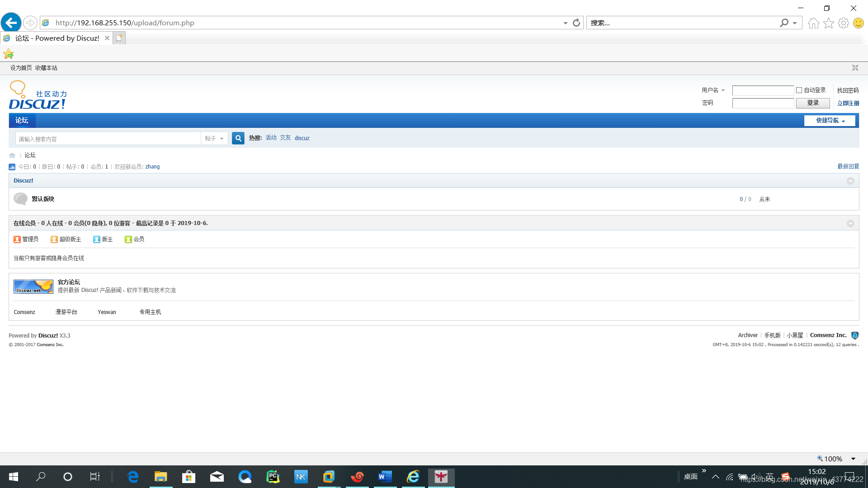The width and height of the screenshot is (868, 488).
Task: Click the smiley feedback icon
Action: coord(858,23)
